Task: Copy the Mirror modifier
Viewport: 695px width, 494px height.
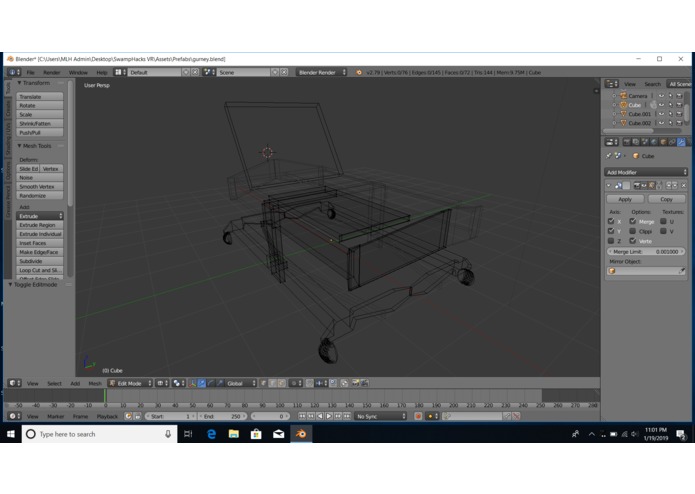Action: coord(666,199)
